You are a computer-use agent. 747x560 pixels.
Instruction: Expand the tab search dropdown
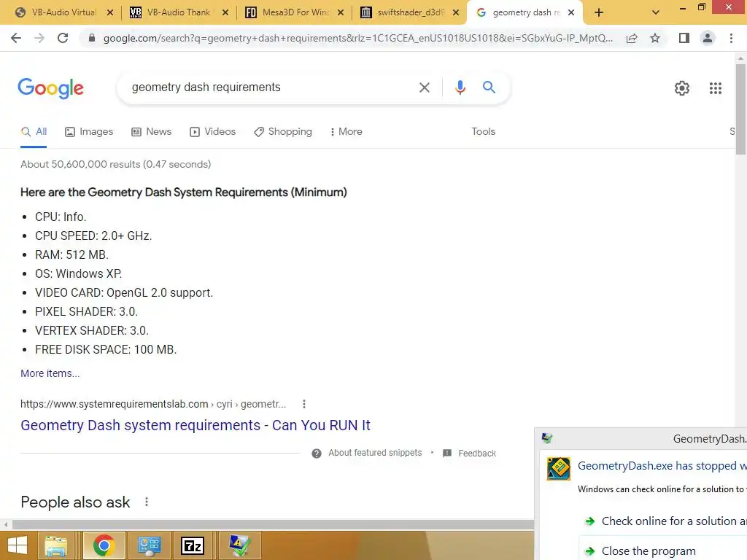pyautogui.click(x=656, y=13)
